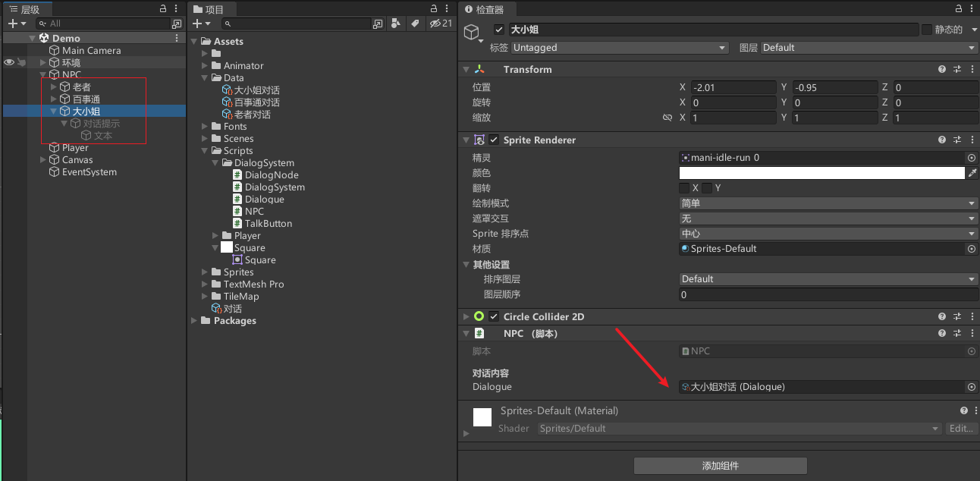
Task: Pick sprite with mani-idle-run object selector circle
Action: pyautogui.click(x=971, y=158)
